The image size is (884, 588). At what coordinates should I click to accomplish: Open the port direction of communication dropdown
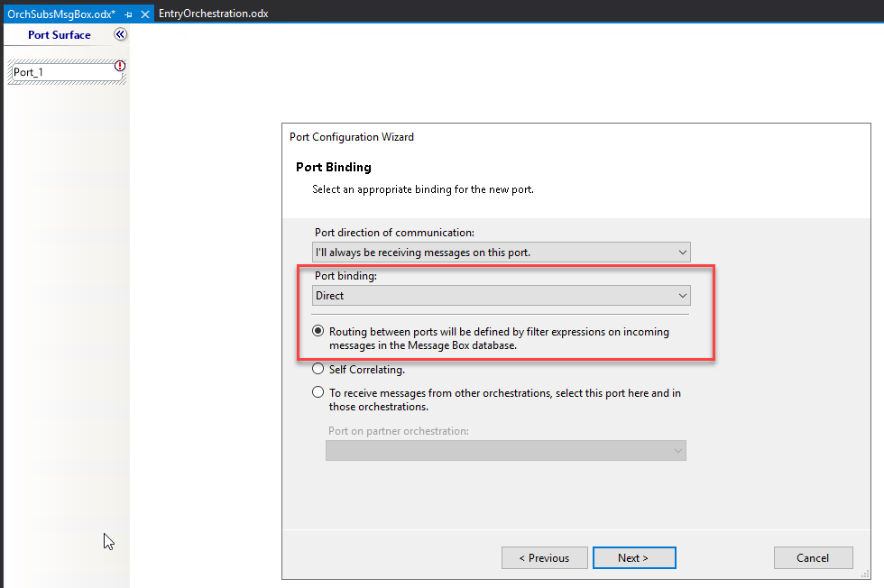(x=501, y=252)
